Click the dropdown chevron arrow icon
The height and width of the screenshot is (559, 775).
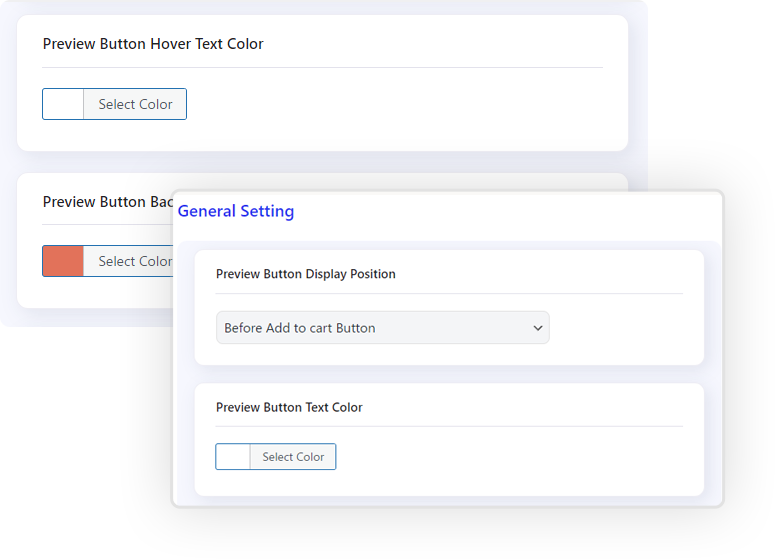point(538,328)
